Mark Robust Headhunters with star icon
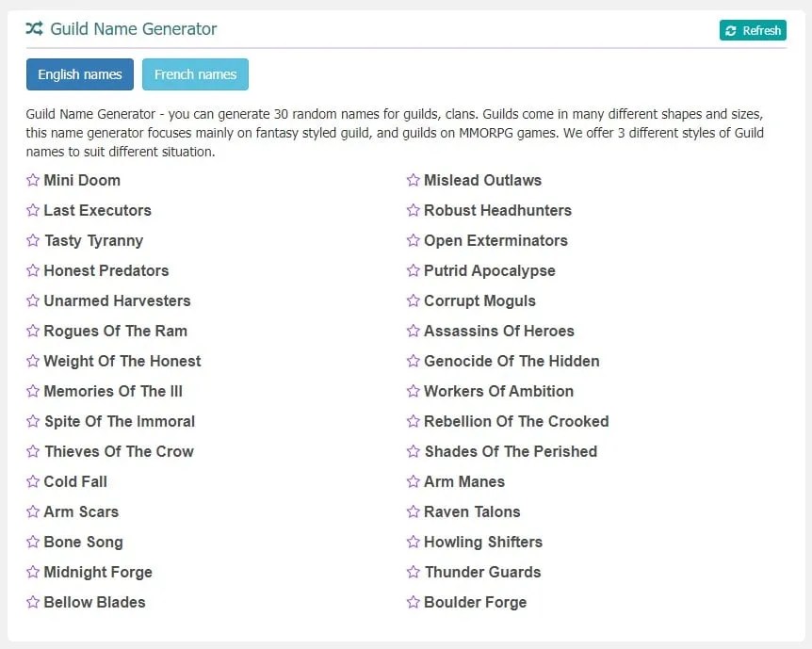 click(413, 210)
